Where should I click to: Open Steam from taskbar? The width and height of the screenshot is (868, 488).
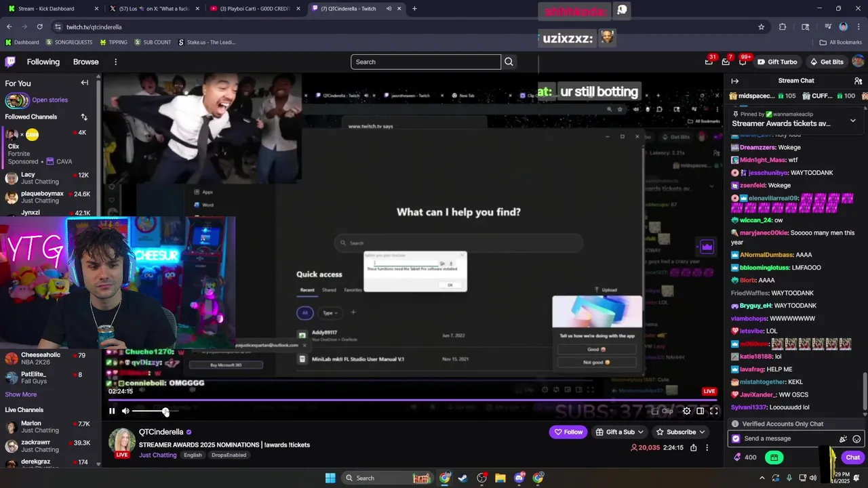462,478
